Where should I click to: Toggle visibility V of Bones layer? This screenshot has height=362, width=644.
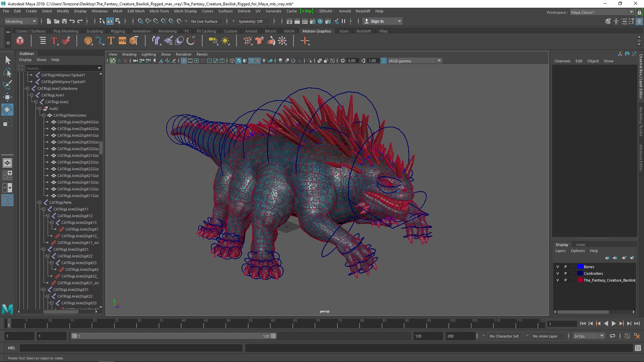click(557, 267)
